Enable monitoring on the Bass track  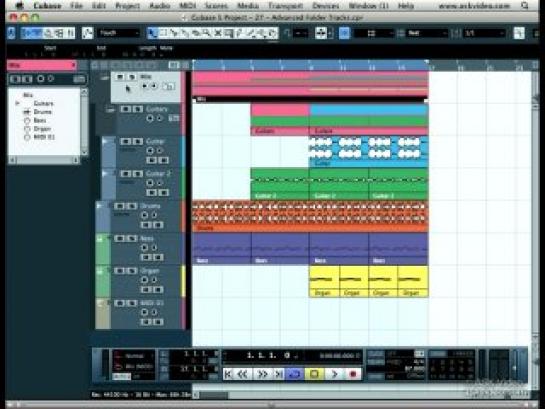pyautogui.click(x=154, y=248)
